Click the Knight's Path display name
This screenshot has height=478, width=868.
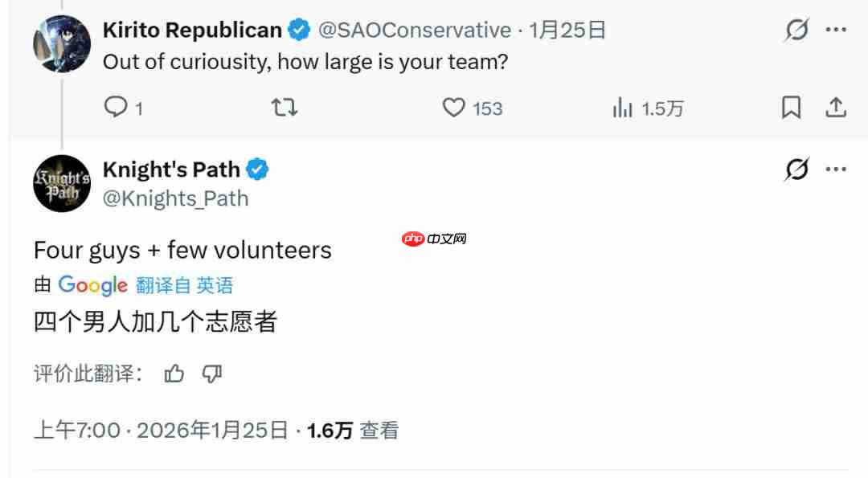171,170
